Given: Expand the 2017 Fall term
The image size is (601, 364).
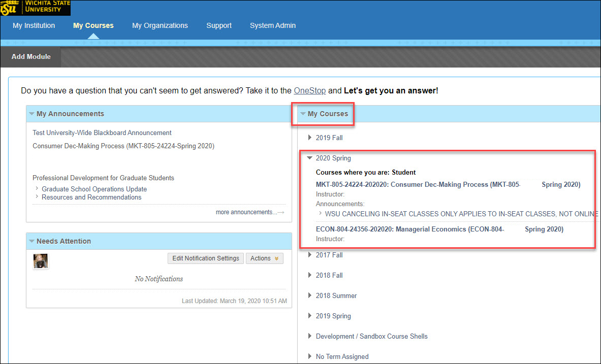Looking at the screenshot, I should point(310,255).
